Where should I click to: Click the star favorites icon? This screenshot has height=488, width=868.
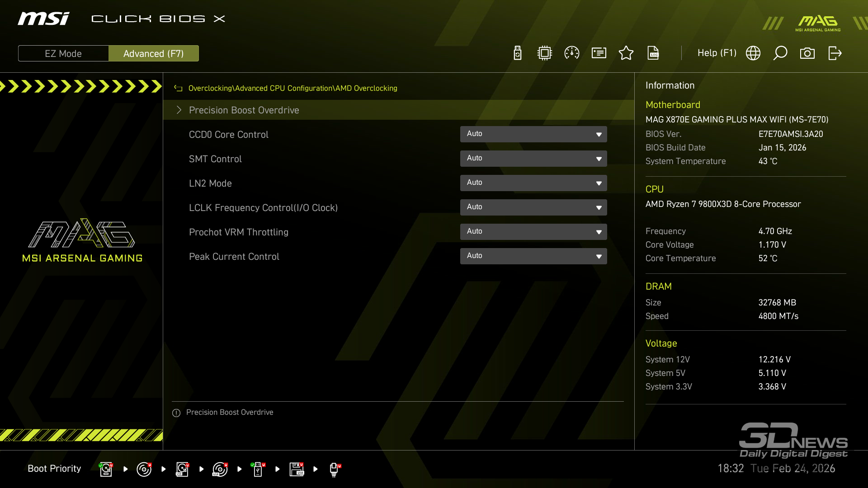[626, 53]
